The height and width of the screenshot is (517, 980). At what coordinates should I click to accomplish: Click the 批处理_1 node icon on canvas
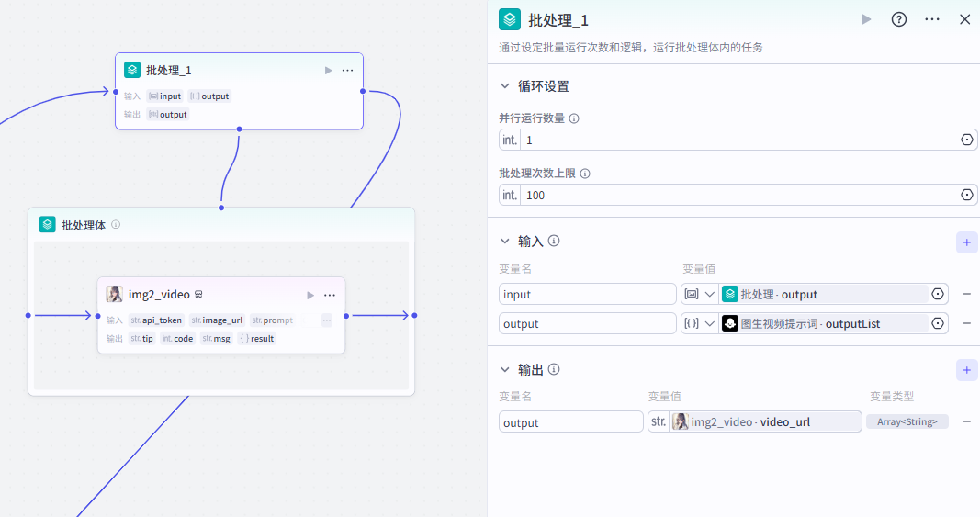[x=132, y=70]
